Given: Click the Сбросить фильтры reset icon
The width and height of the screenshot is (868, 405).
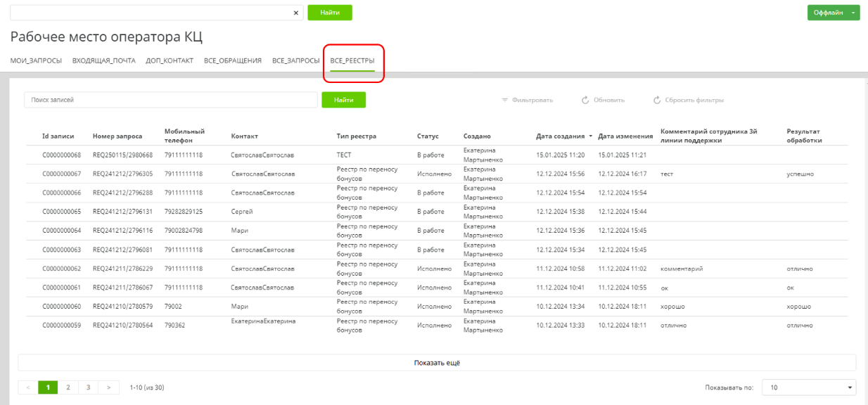Looking at the screenshot, I should 657,101.
